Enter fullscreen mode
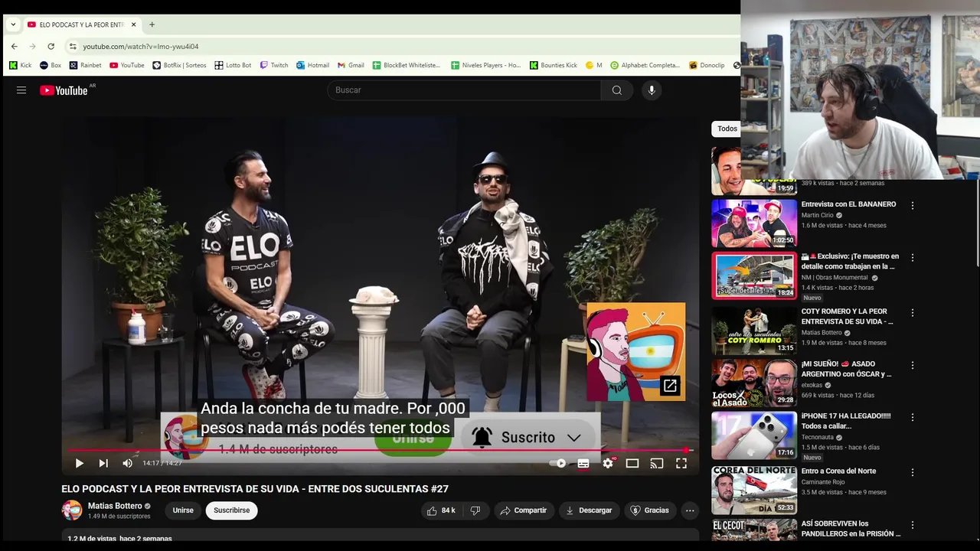The height and width of the screenshot is (551, 980). (x=681, y=463)
